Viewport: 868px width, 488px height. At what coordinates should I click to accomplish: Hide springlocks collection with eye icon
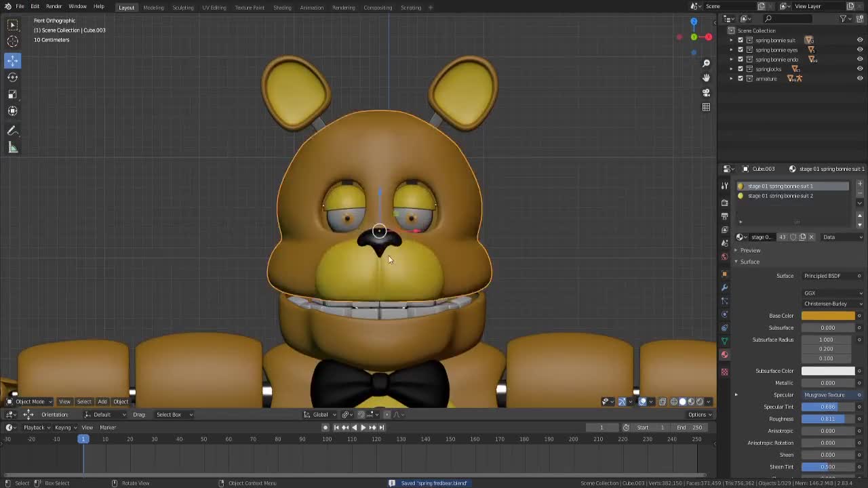[x=860, y=69]
